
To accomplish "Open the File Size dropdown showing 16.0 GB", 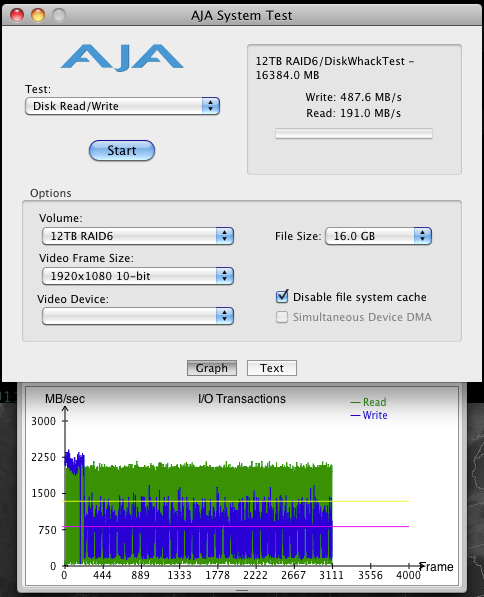I will [378, 236].
